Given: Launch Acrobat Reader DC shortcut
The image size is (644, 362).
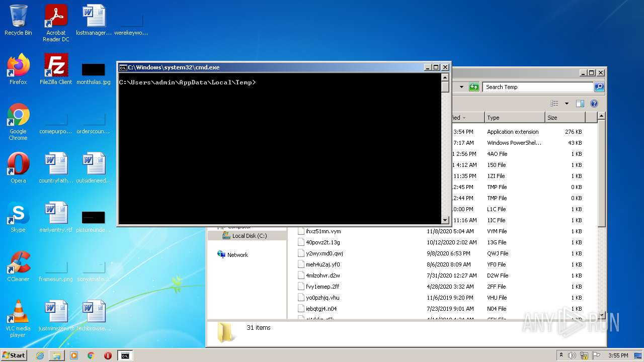Looking at the screenshot, I should pyautogui.click(x=56, y=23).
